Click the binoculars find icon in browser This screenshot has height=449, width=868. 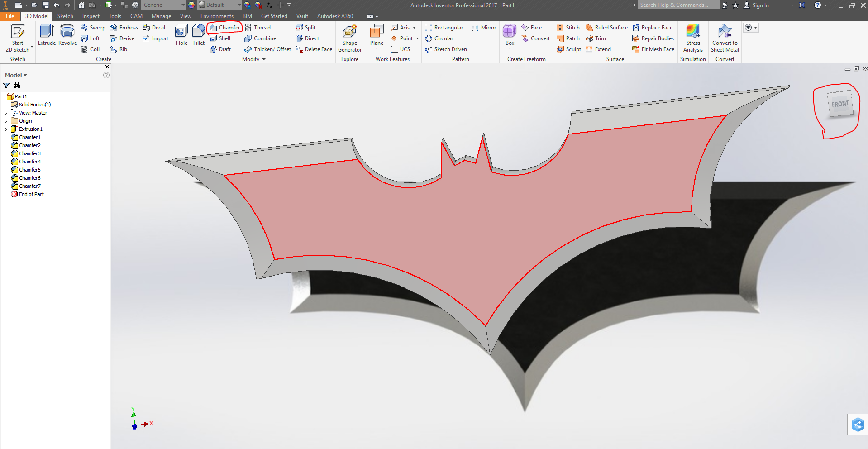[17, 86]
